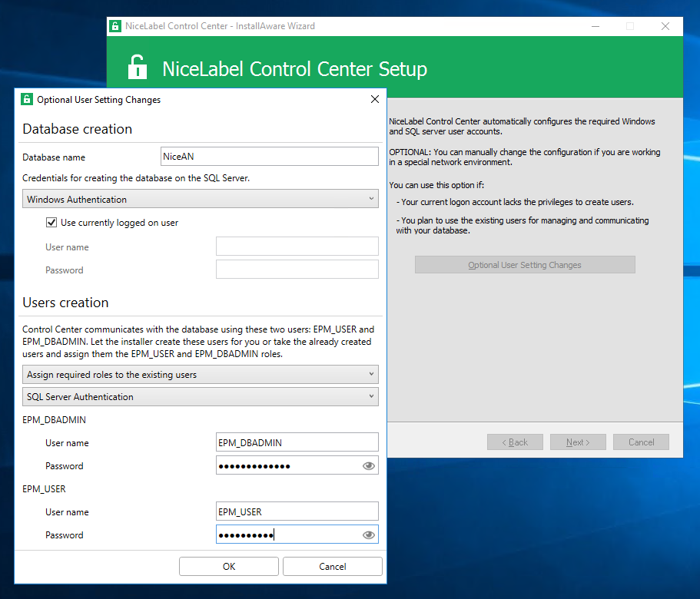Click the NiceLabel lock icon in wizard titlebar

[115, 26]
